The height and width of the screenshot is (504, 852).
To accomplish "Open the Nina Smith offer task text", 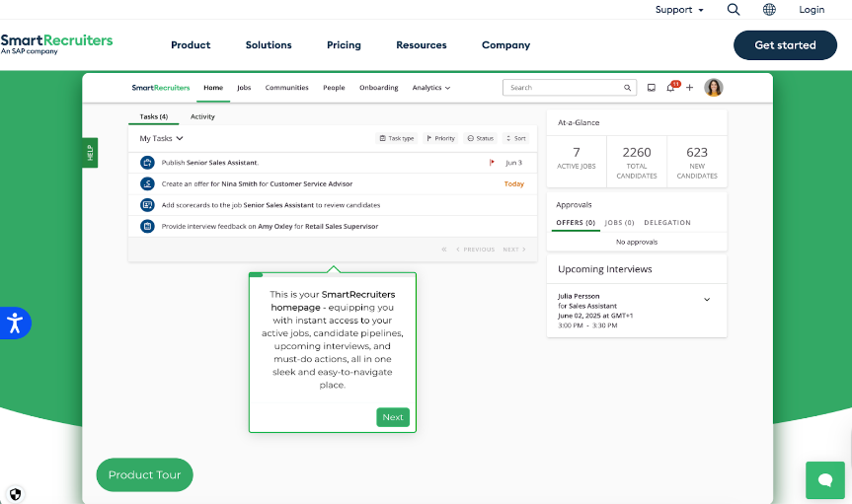I will pos(257,183).
